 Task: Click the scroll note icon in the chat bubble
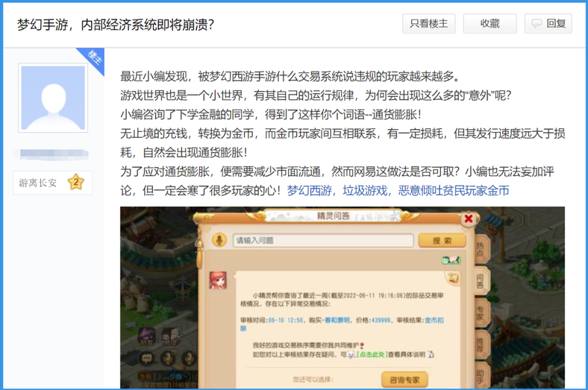(453, 278)
